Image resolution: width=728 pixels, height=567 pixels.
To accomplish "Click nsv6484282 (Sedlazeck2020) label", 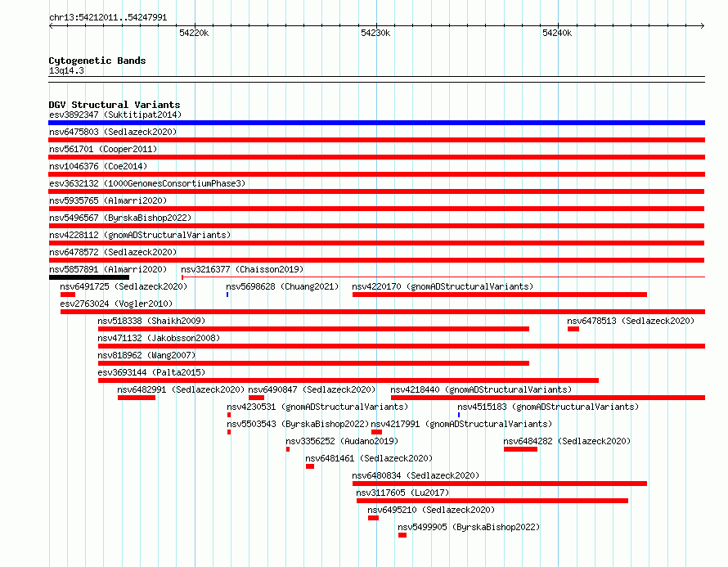I will [567, 441].
